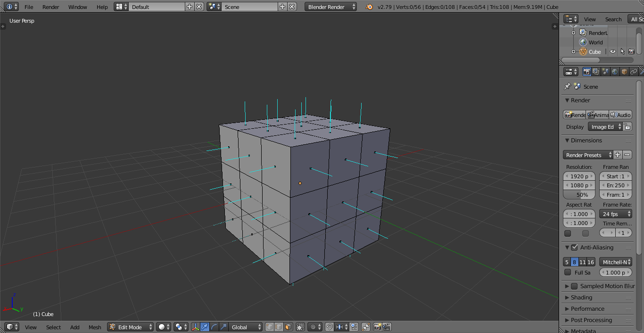
Task: Open the Edit Mode dropdown
Action: 131,327
